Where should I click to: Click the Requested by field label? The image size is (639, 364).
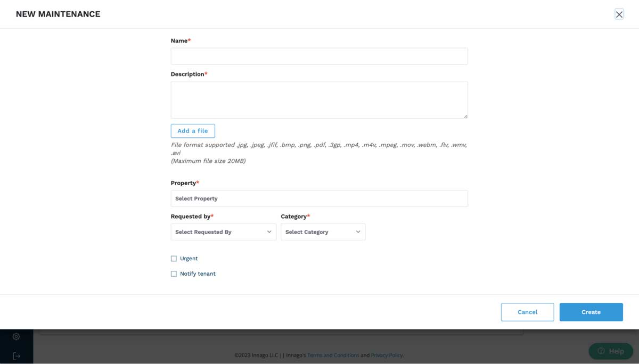[x=191, y=216]
